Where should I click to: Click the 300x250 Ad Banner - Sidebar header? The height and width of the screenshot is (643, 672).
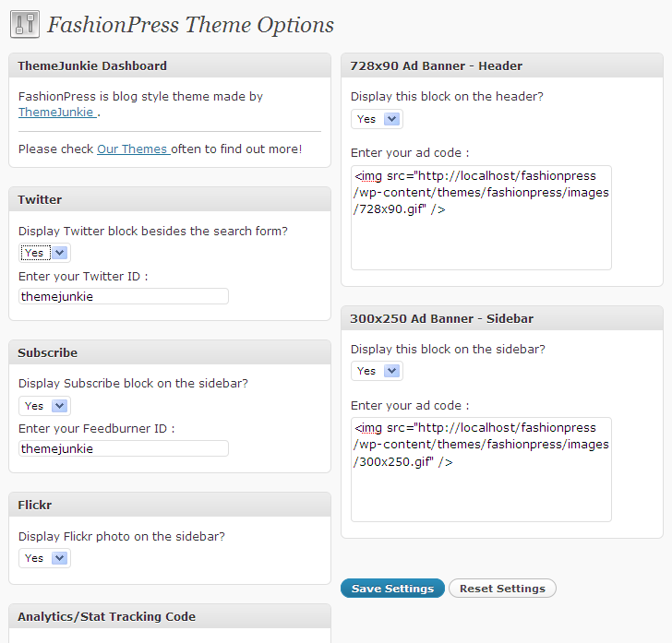point(502,318)
